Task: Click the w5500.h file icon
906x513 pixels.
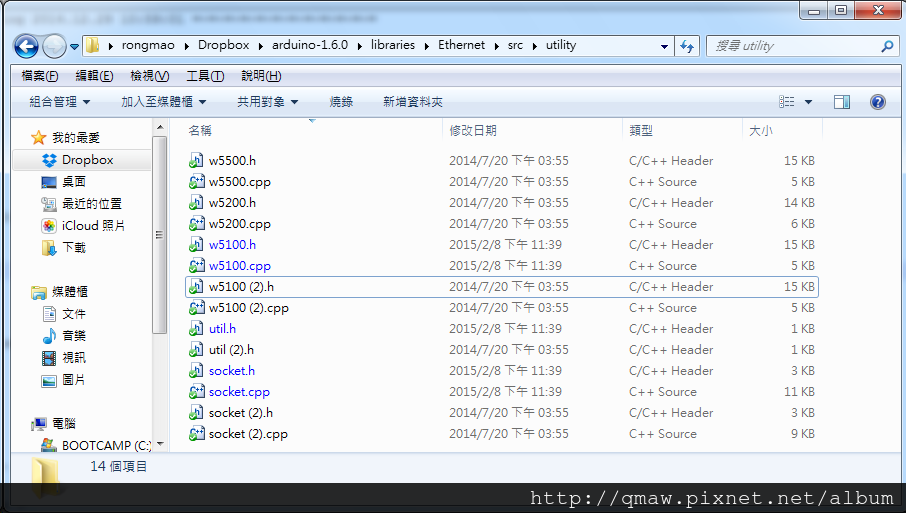Action: pos(196,161)
